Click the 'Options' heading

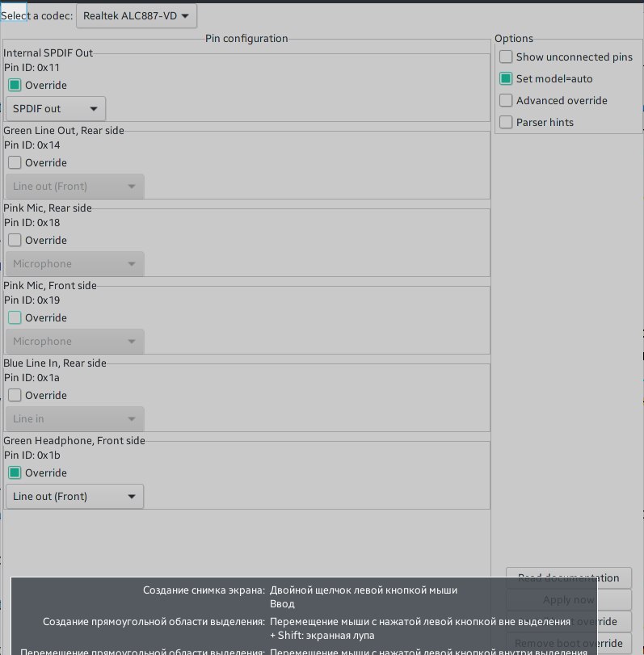pyautogui.click(x=514, y=39)
